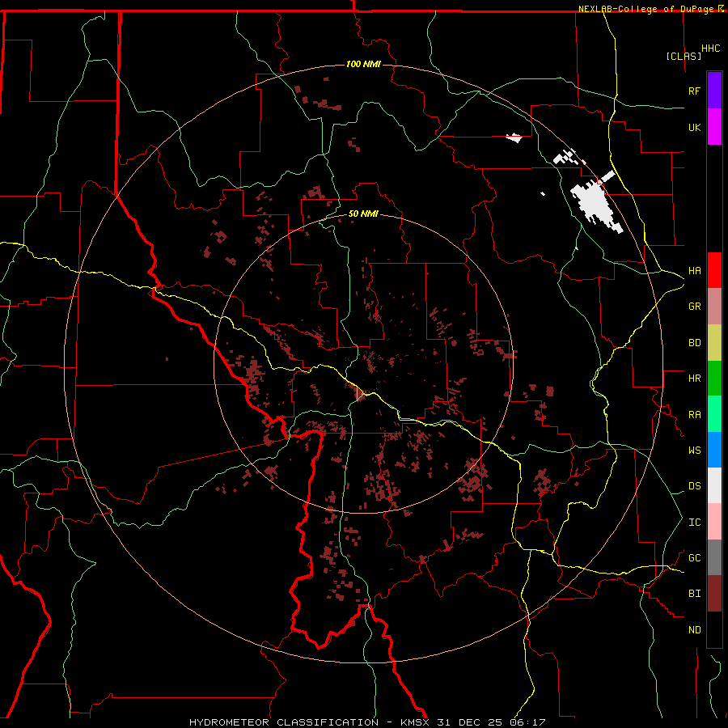Click the ND legend label
The image size is (728, 728).
click(x=694, y=629)
